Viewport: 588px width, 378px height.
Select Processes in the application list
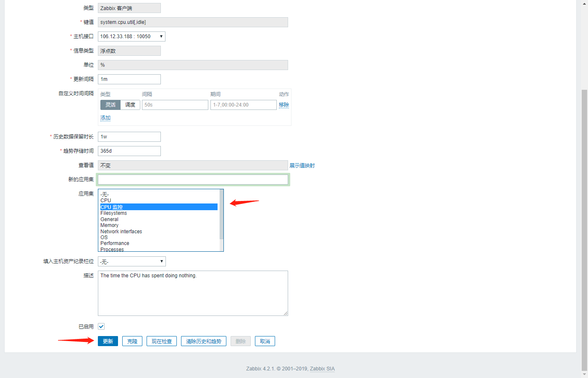point(159,249)
